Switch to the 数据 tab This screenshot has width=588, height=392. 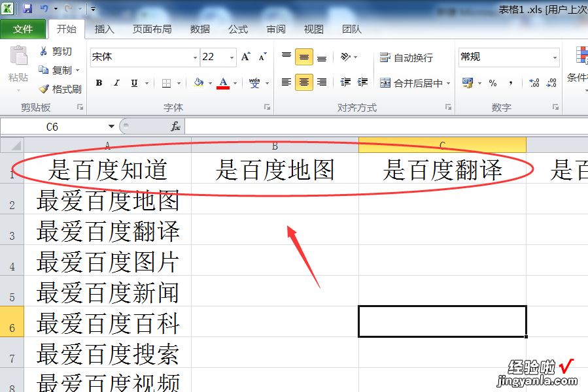(x=200, y=29)
